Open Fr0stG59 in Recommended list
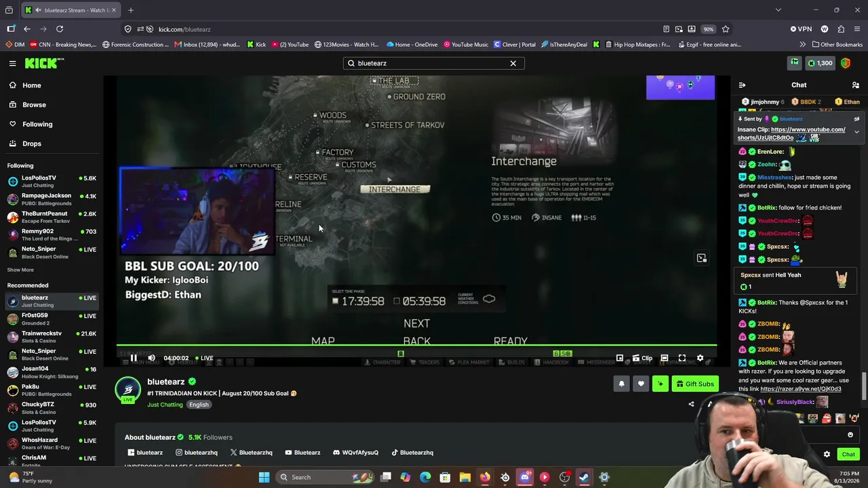Screen dimensions: 868x488 (52, 319)
